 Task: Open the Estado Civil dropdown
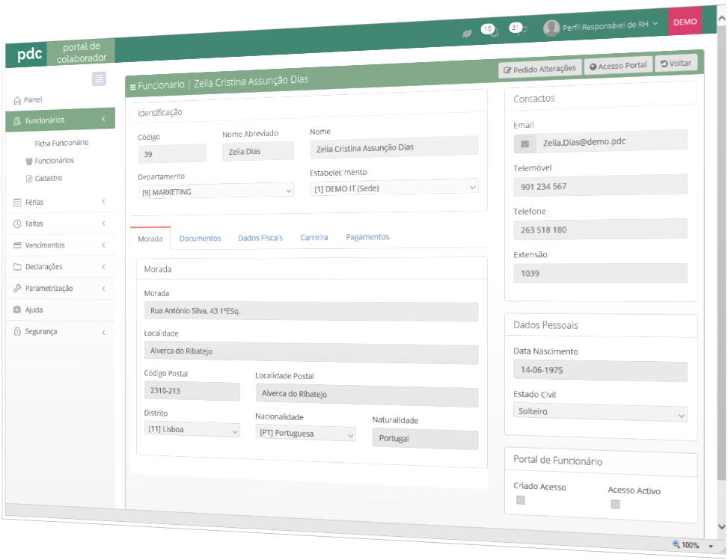coord(600,413)
